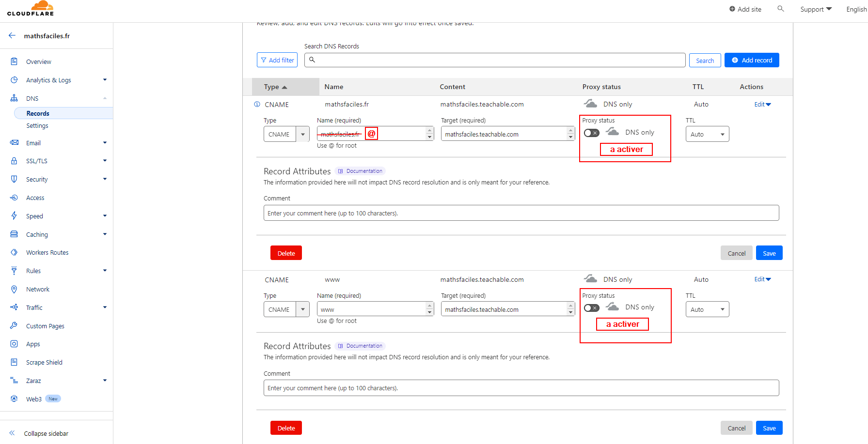
Task: Open DNS Settings in the sidebar
Action: [x=37, y=126]
